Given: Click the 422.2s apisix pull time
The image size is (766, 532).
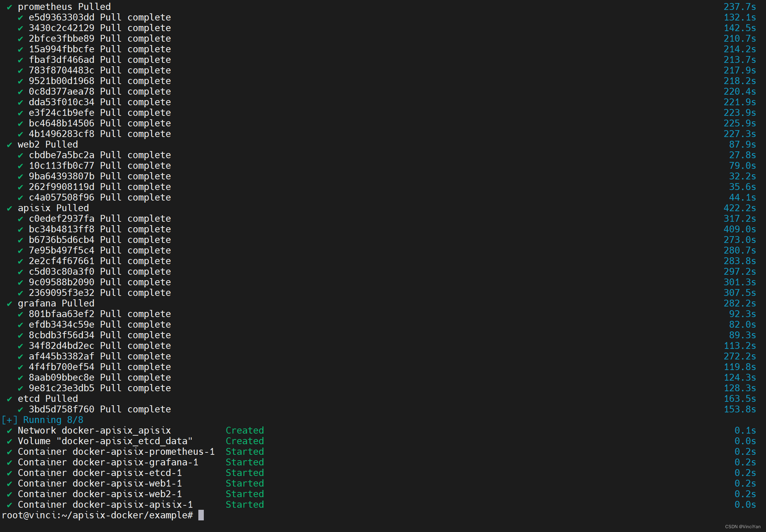Looking at the screenshot, I should pos(740,208).
